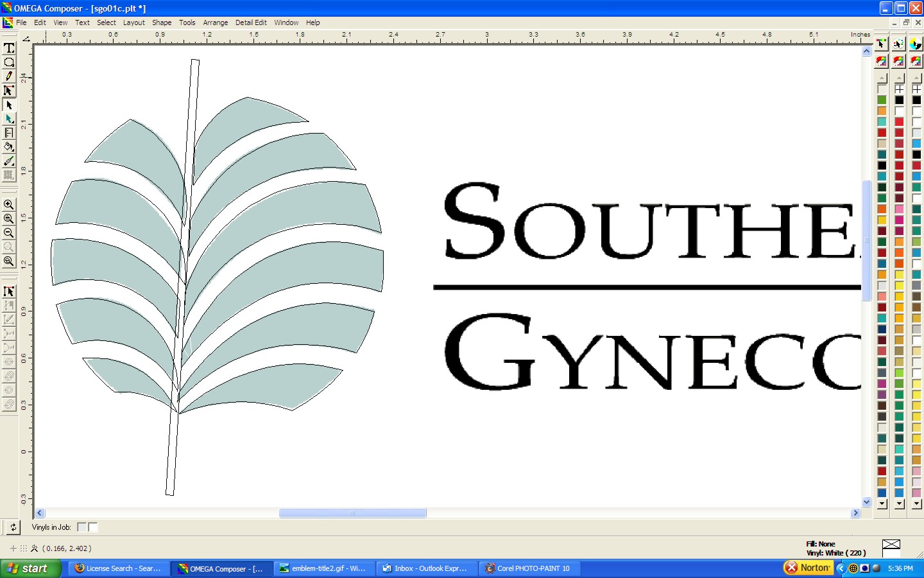Image resolution: width=924 pixels, height=578 pixels.
Task: Click the Norton tray button
Action: tap(808, 568)
